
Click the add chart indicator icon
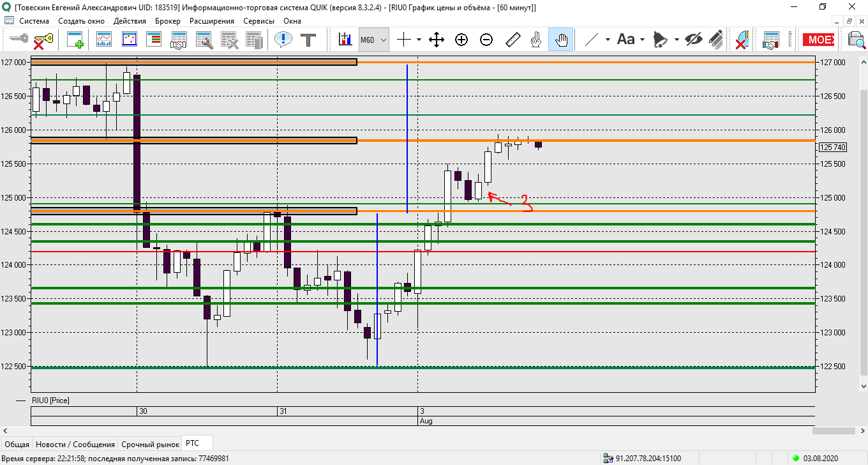coord(345,40)
